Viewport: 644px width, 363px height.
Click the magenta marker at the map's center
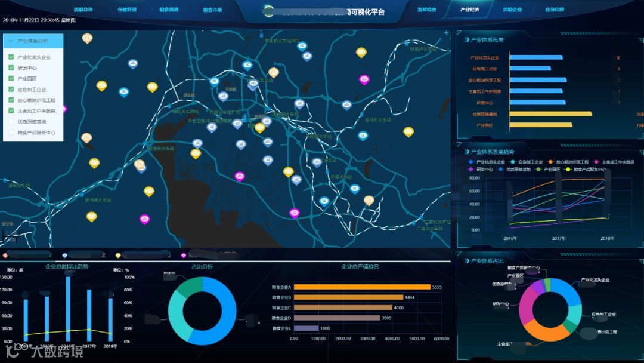tap(240, 176)
